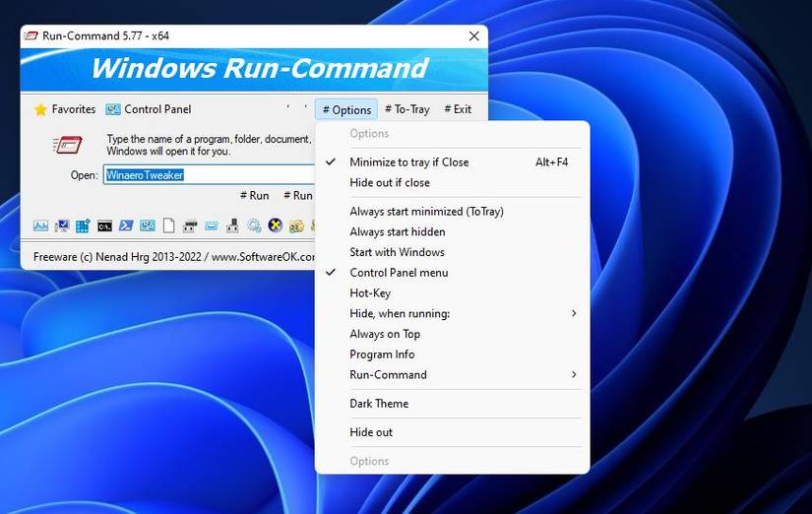
Task: Click the network computers icon
Action: tap(232, 225)
